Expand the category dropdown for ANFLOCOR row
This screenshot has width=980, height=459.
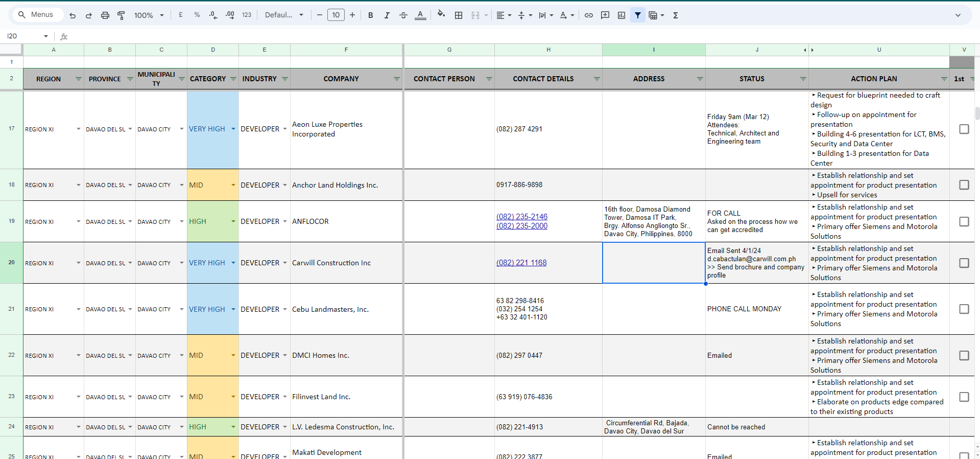point(233,221)
